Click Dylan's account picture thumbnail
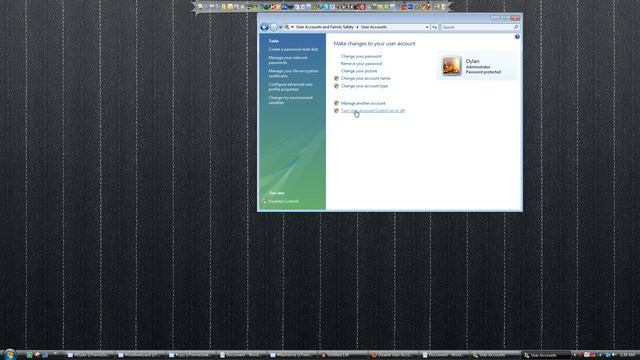Image resolution: width=640 pixels, height=360 pixels. [451, 66]
